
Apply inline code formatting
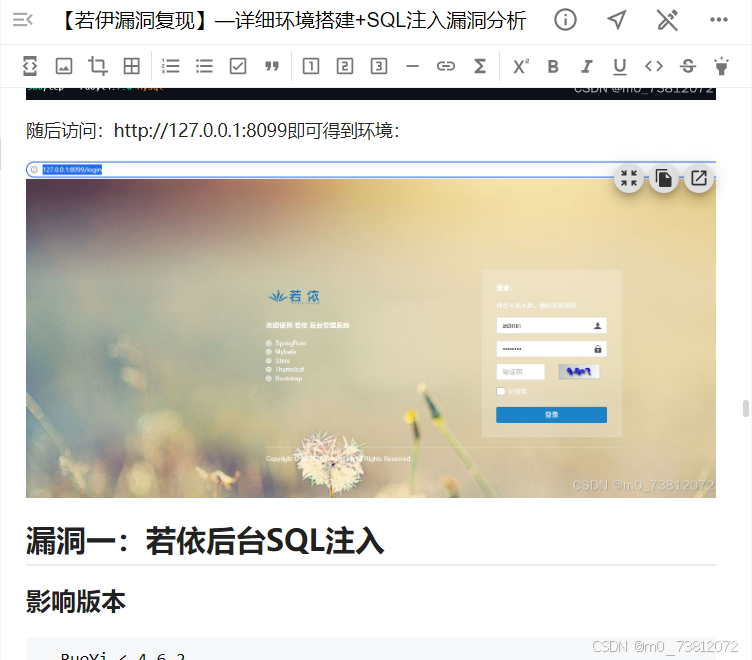tap(654, 66)
